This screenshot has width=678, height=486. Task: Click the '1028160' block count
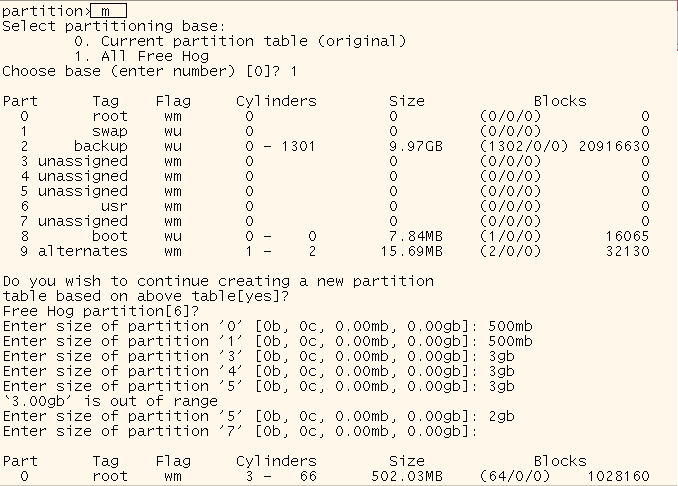click(x=618, y=476)
